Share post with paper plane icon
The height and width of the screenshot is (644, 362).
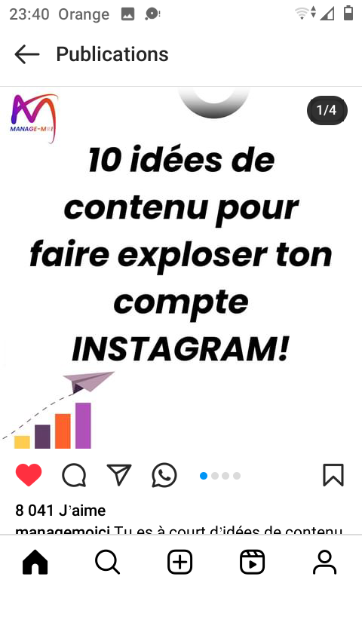[119, 475]
